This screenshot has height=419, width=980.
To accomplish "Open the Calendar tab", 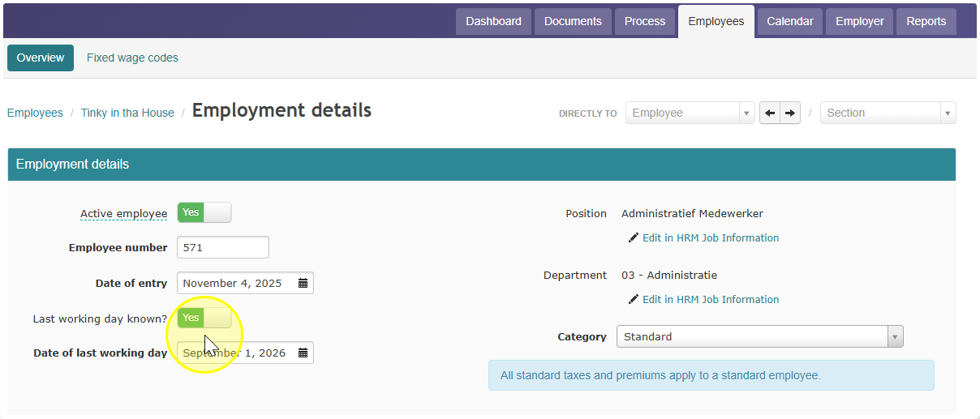I will pyautogui.click(x=790, y=22).
